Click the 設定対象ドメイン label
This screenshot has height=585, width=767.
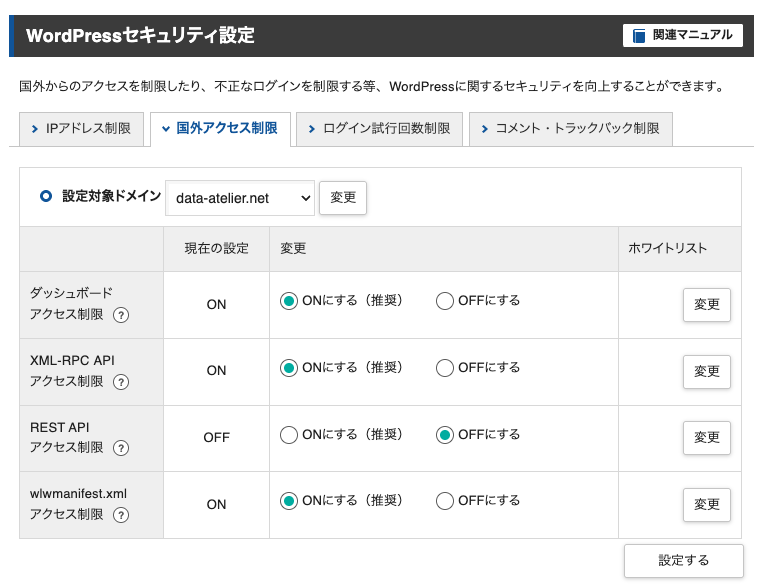pyautogui.click(x=112, y=196)
